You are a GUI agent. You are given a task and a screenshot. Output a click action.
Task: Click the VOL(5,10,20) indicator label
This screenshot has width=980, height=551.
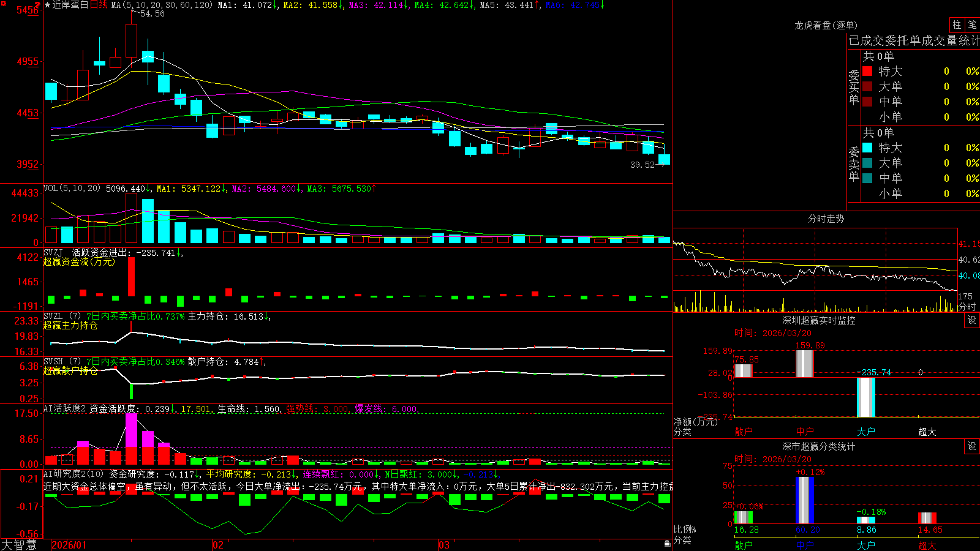pos(72,189)
